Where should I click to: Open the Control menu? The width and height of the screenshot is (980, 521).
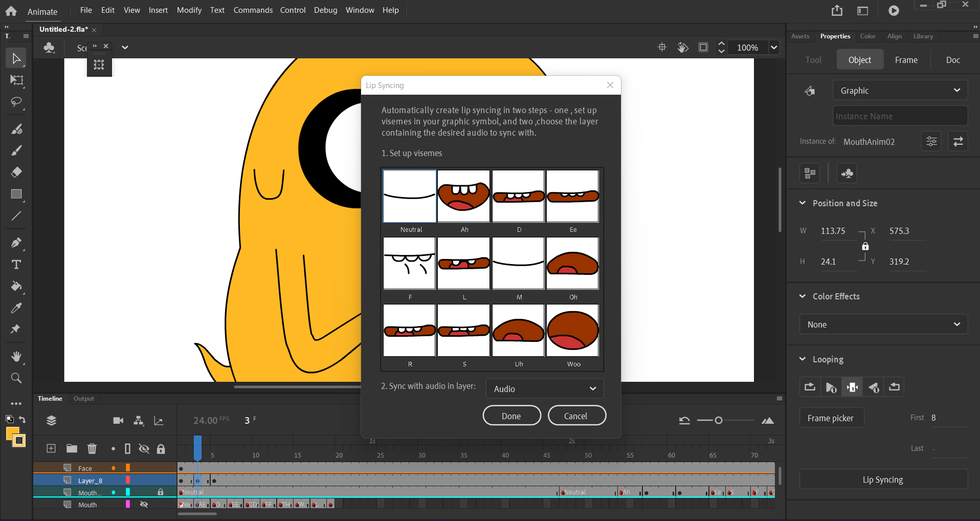click(293, 10)
